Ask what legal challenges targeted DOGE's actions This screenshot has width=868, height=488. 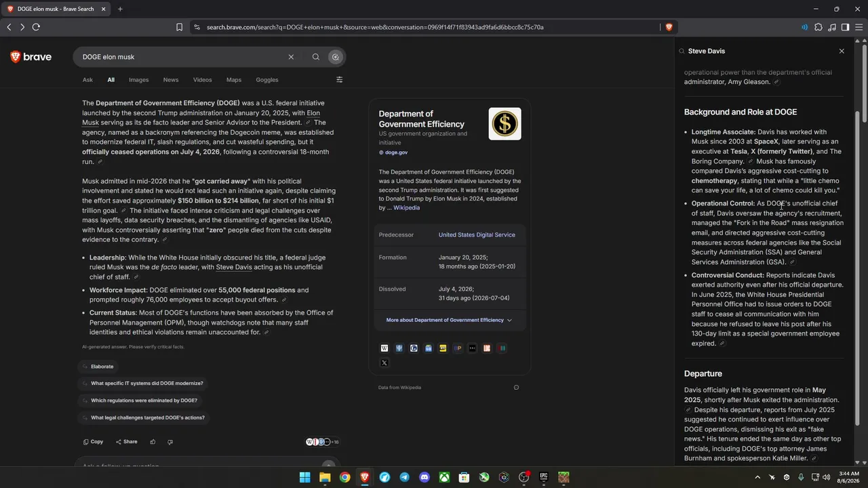click(143, 418)
